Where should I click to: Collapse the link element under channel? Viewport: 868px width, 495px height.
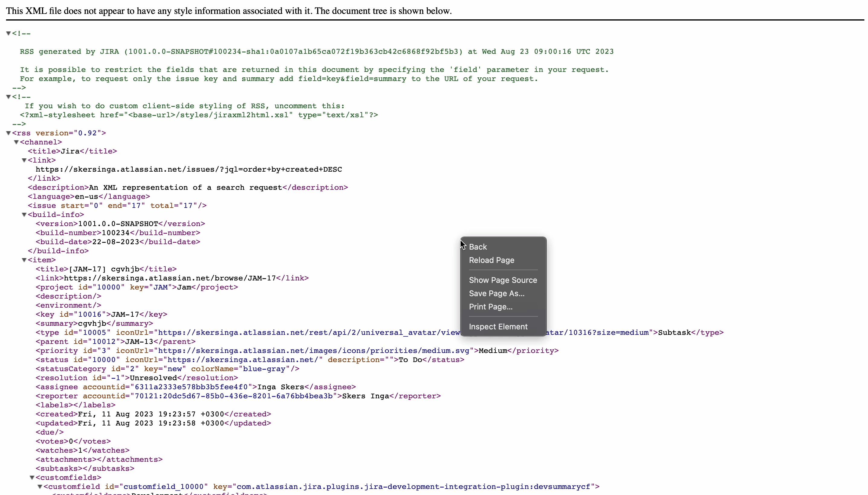[24, 160]
